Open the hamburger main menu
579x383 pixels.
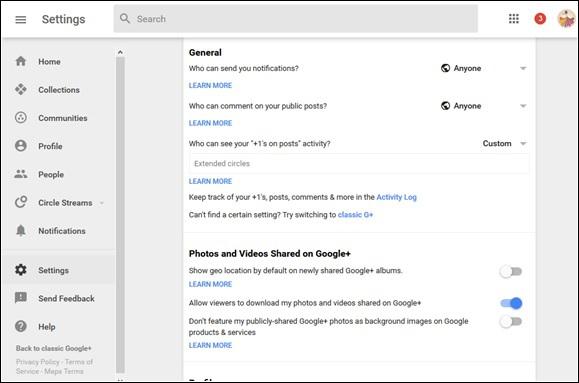[x=21, y=19]
